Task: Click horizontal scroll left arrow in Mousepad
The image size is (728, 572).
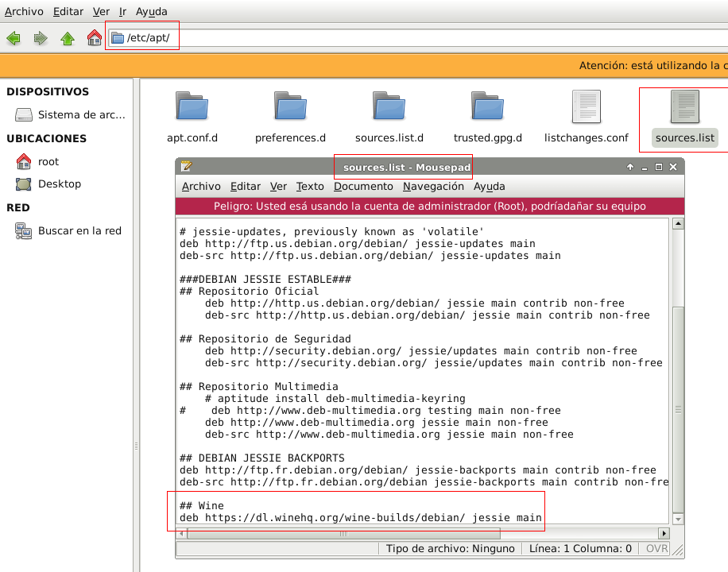Action: (x=182, y=533)
